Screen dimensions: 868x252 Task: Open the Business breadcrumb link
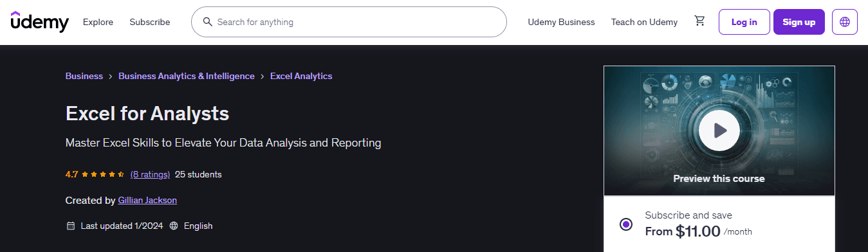point(84,76)
